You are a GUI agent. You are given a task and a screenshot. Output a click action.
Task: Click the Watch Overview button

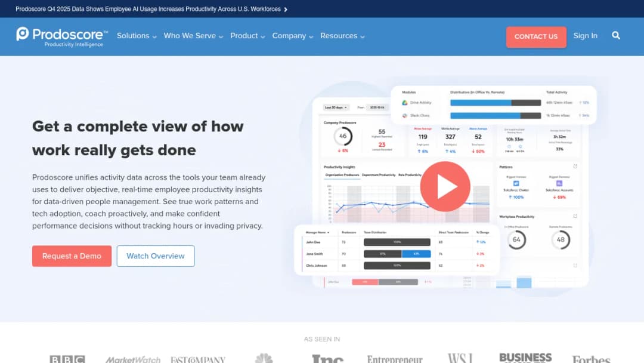[156, 256]
